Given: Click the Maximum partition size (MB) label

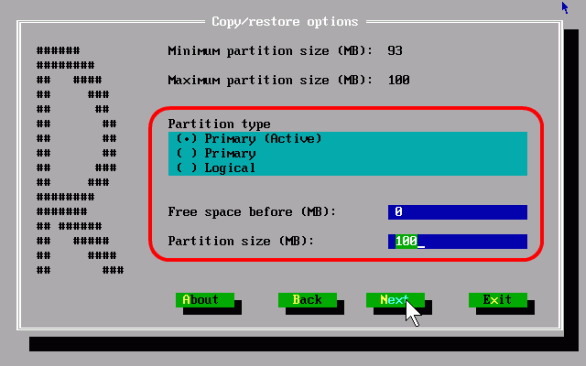Looking at the screenshot, I should pos(270,80).
